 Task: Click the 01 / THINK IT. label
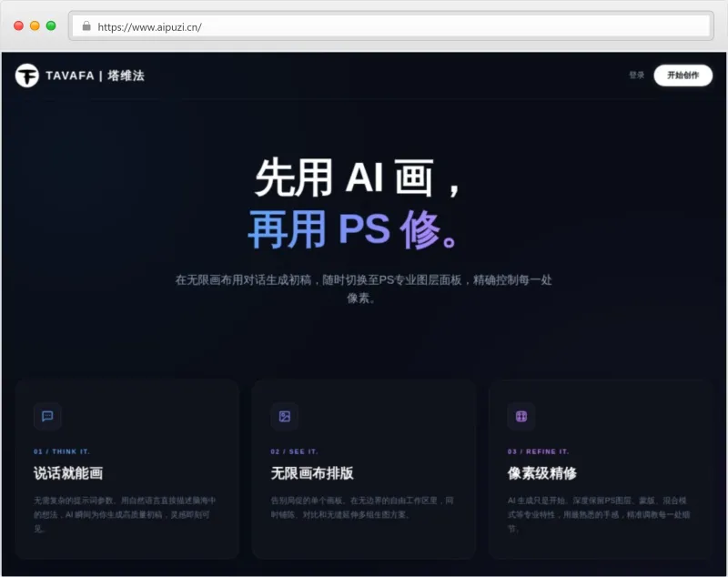pyautogui.click(x=62, y=451)
